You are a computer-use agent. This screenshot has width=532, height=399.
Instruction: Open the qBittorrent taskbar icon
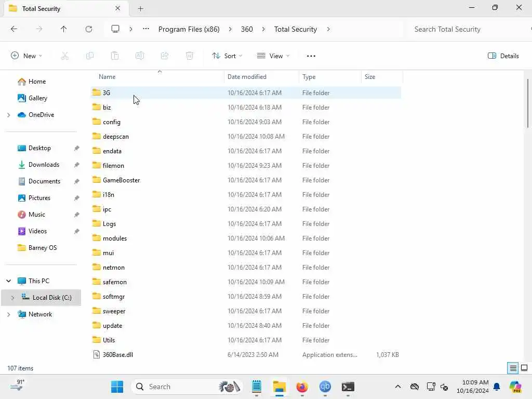tap(325, 387)
